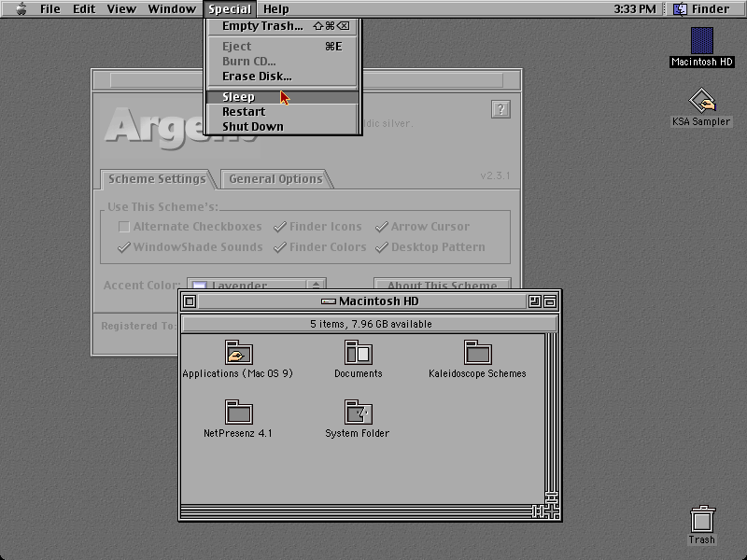This screenshot has width=747, height=560.
Task: Open the Help menu
Action: coord(275,8)
